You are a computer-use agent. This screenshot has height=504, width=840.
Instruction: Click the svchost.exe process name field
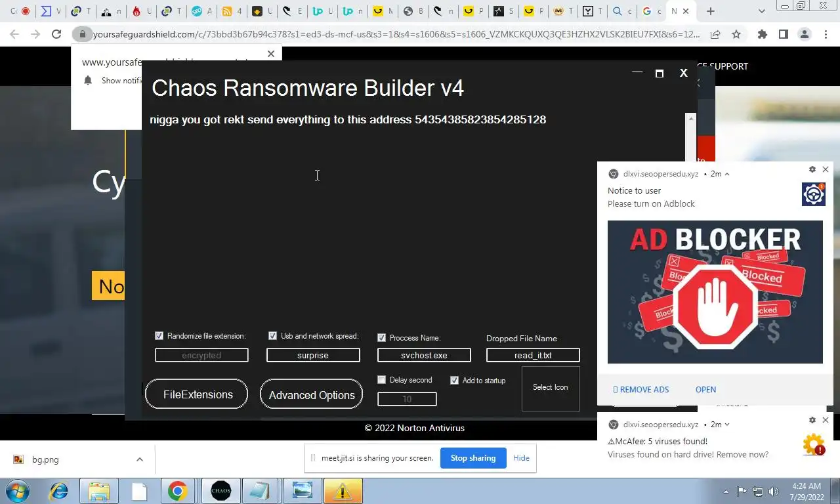424,355
